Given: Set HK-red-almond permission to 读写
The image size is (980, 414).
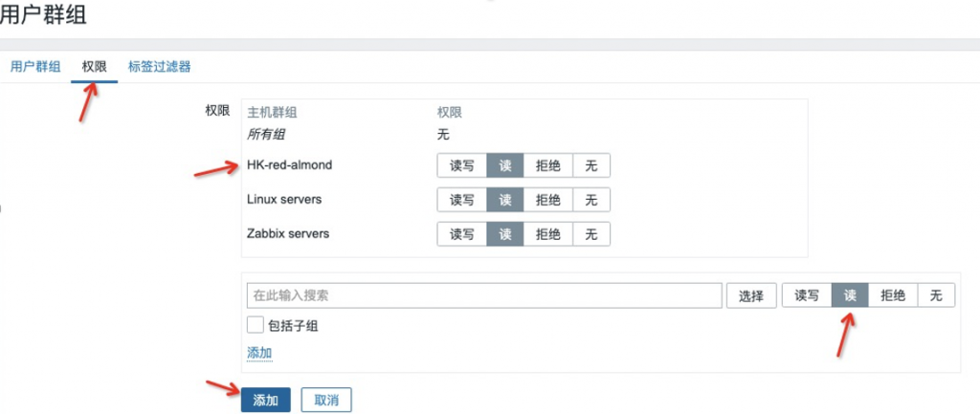Looking at the screenshot, I should tap(462, 165).
